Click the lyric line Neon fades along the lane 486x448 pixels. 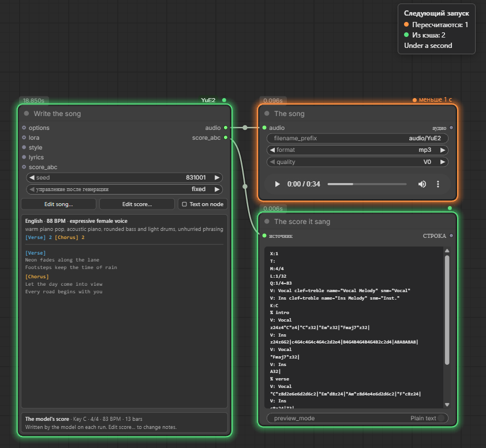(62, 260)
